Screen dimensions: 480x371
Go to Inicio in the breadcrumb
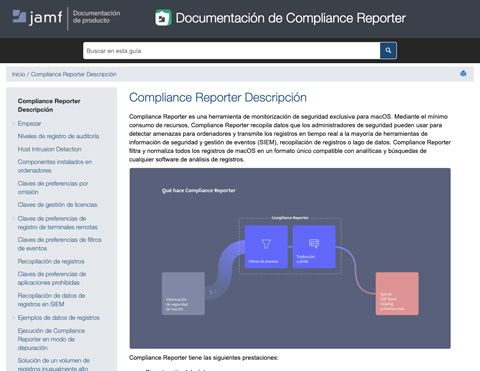tap(18, 74)
